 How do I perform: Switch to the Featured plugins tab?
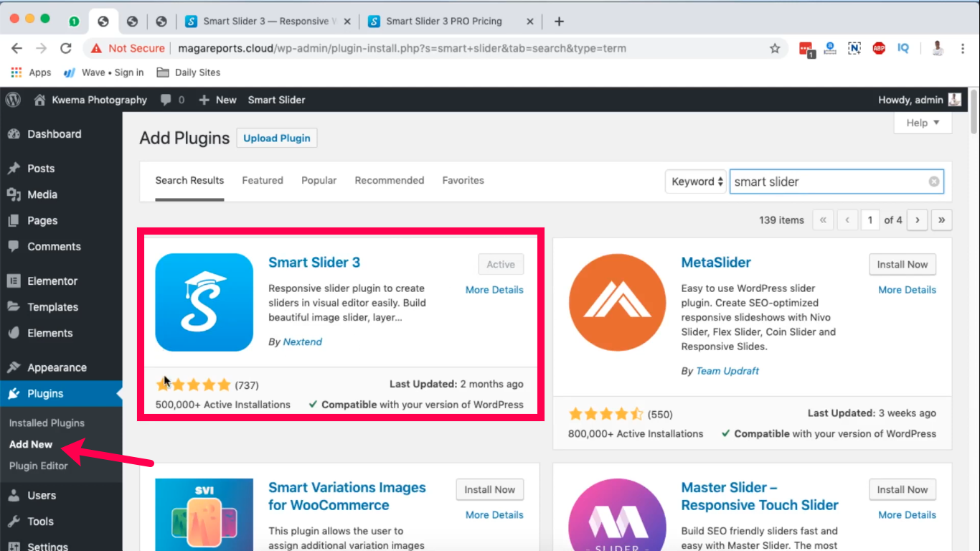tap(263, 181)
